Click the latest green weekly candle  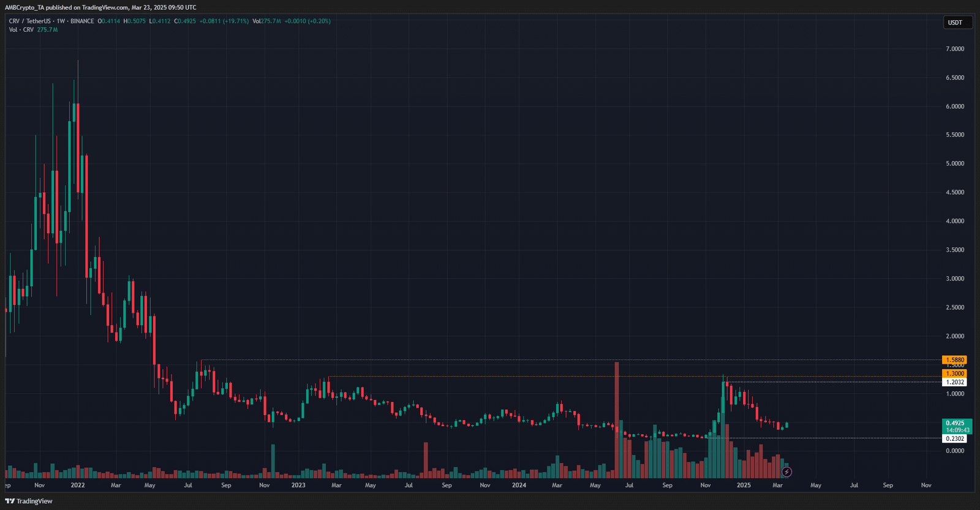(x=786, y=424)
